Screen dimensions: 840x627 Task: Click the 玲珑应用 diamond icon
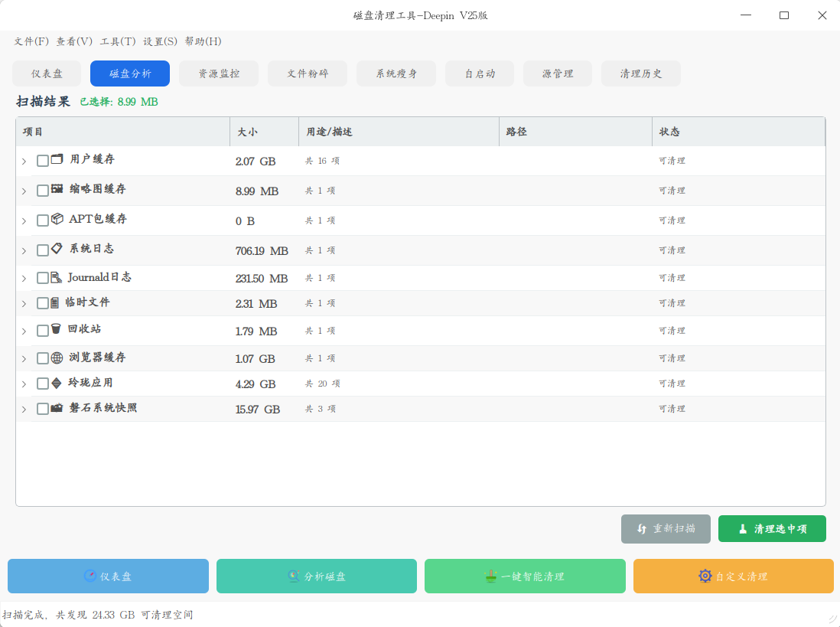tap(57, 383)
